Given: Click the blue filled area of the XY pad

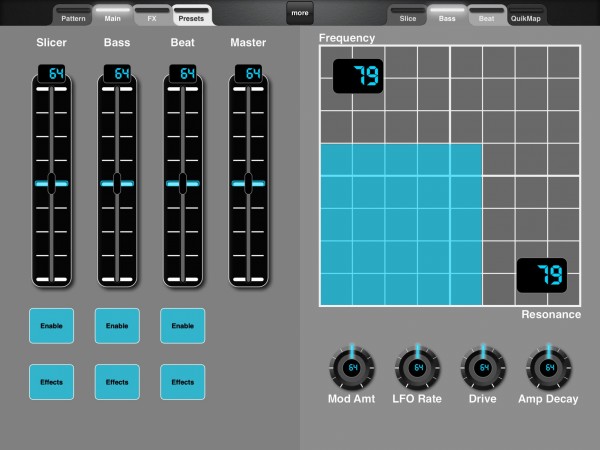Looking at the screenshot, I should pos(401,225).
